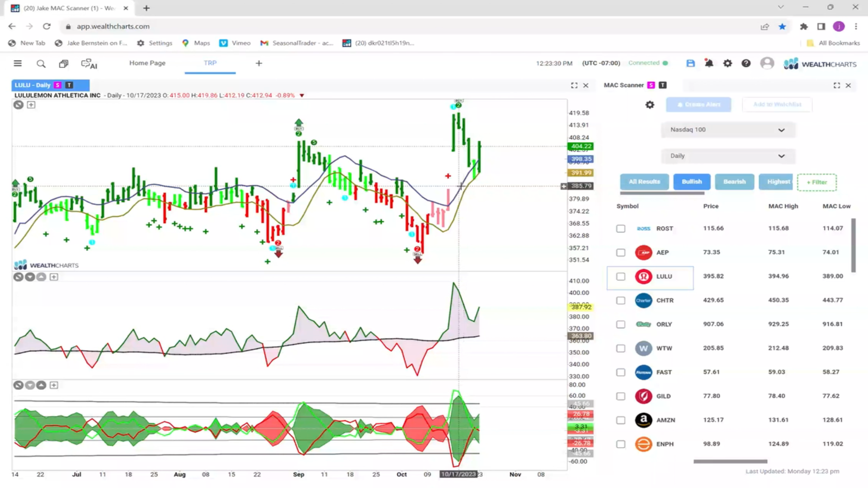Show All Results in the scanner
The height and width of the screenshot is (488, 868).
coord(644,182)
